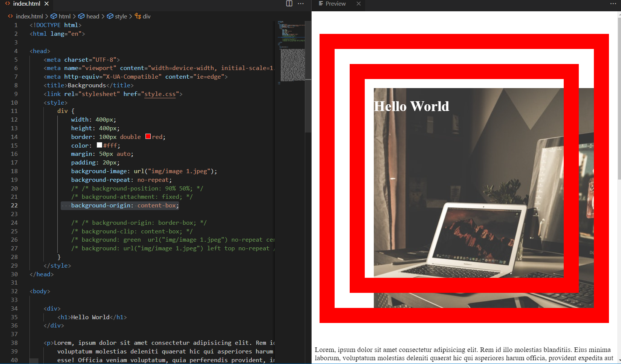Open the Preview pane ellipsis menu
Viewport: 621px width, 364px height.
point(613,3)
